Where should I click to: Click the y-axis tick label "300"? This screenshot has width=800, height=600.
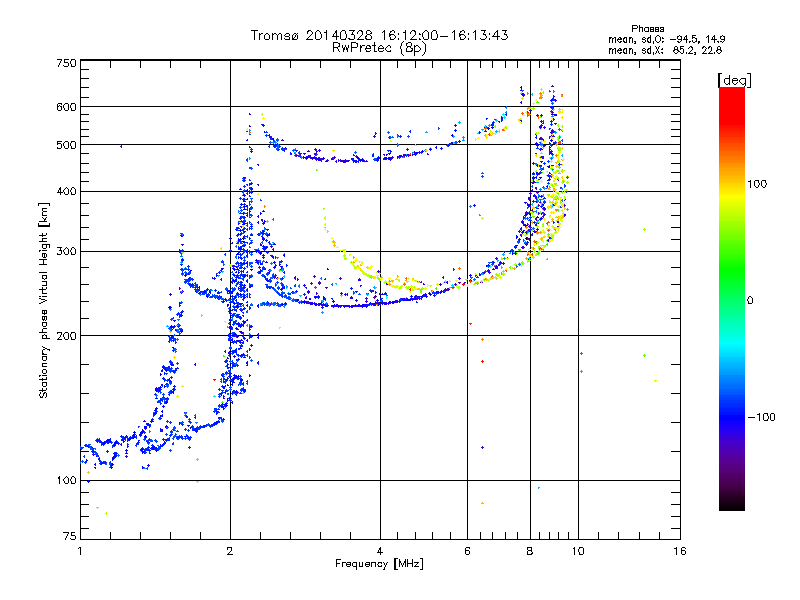point(66,251)
